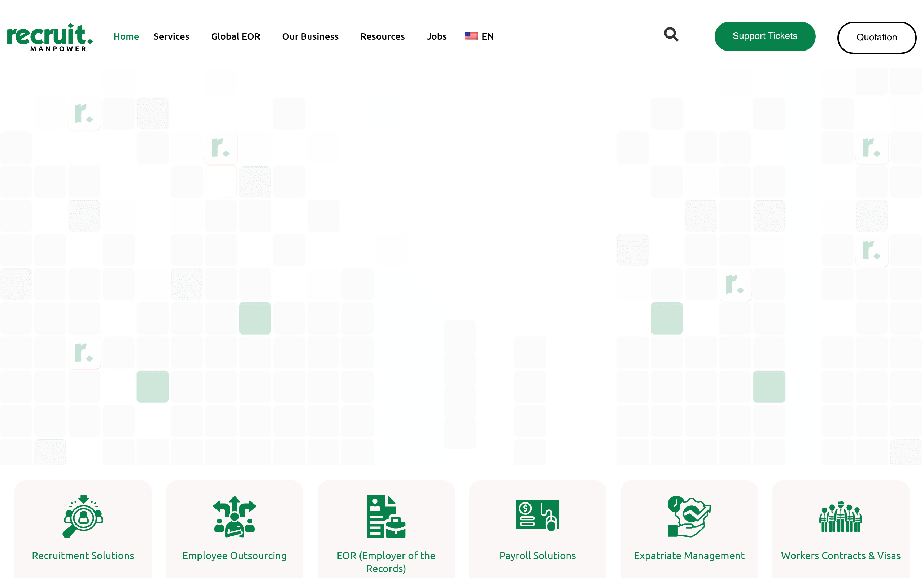
Task: Open the Expatriate Management link
Action: tap(689, 556)
